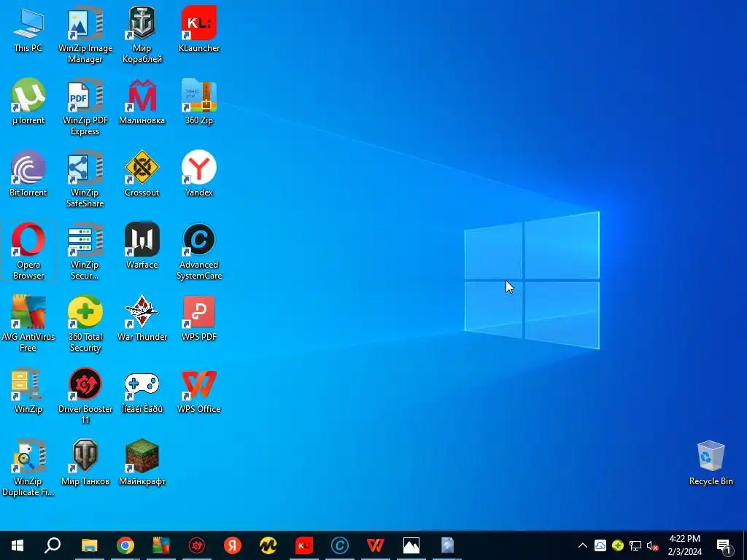747x560 pixels.
Task: Select the Crossout desktop shortcut
Action: 142,174
